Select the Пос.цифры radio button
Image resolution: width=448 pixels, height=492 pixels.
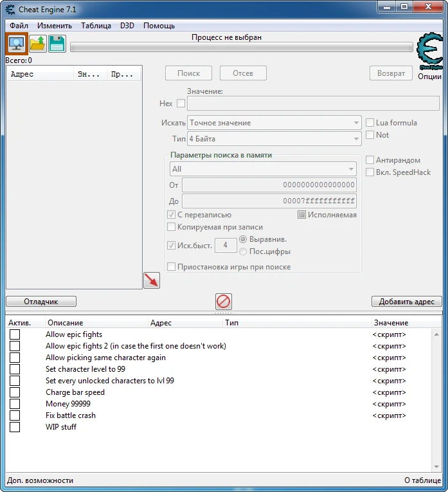coord(243,251)
